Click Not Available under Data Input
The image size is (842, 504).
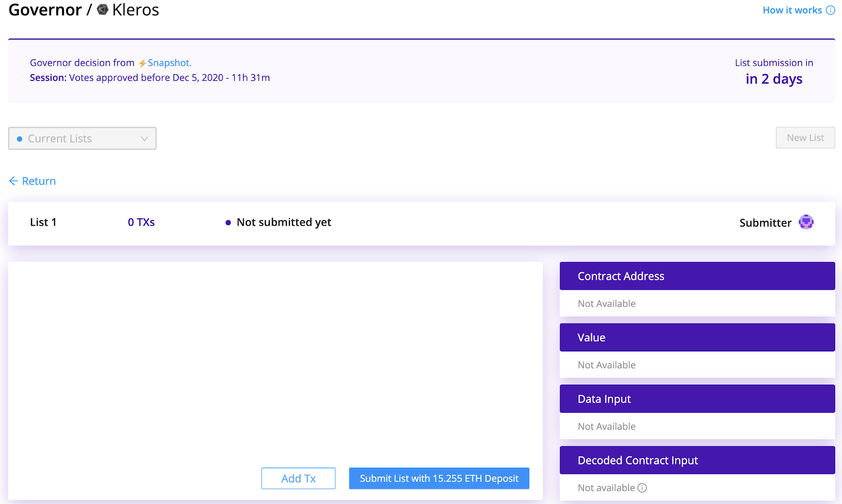607,427
